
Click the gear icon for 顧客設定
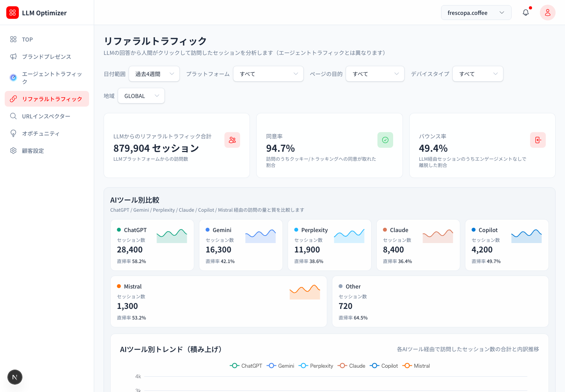(13, 151)
